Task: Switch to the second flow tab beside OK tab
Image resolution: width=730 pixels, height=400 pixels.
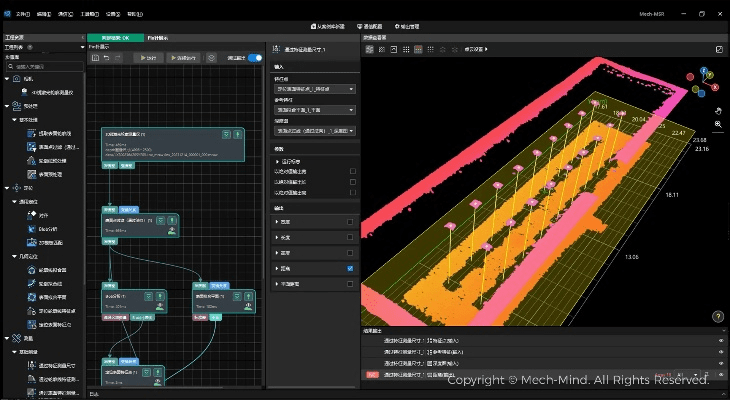Action: click(159, 37)
